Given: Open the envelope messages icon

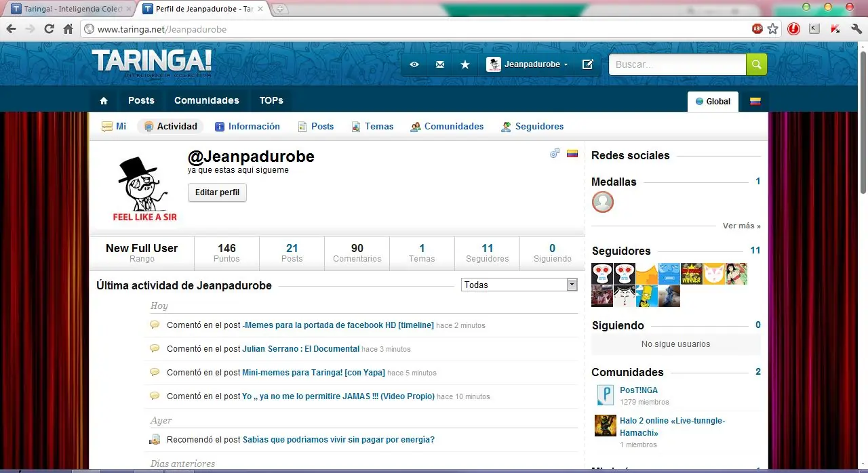Looking at the screenshot, I should (440, 64).
